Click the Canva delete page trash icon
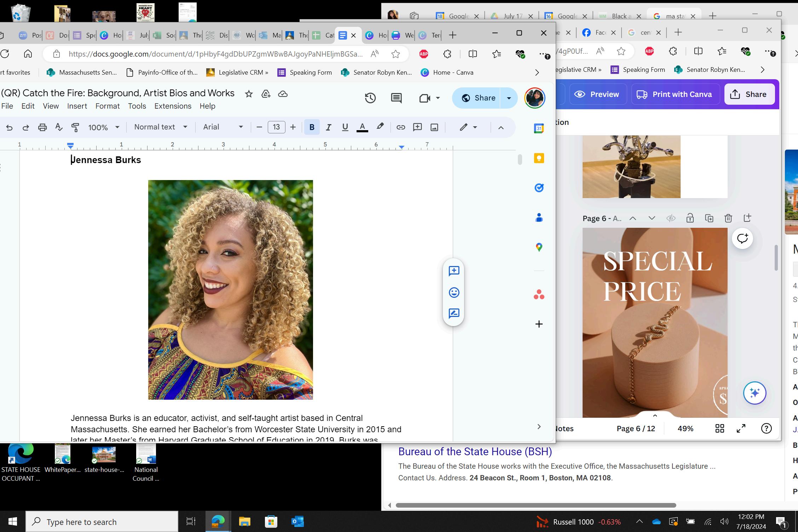The height and width of the screenshot is (532, 798). 728,218
